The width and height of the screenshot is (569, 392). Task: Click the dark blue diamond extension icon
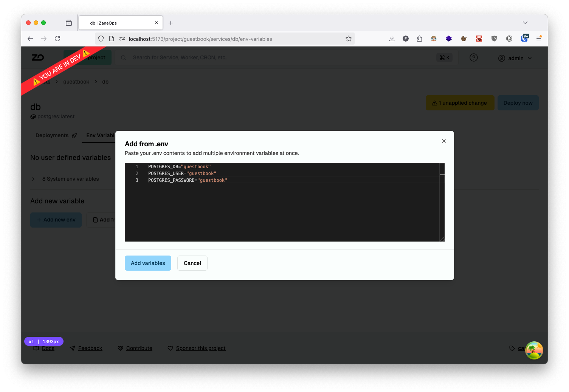click(449, 39)
